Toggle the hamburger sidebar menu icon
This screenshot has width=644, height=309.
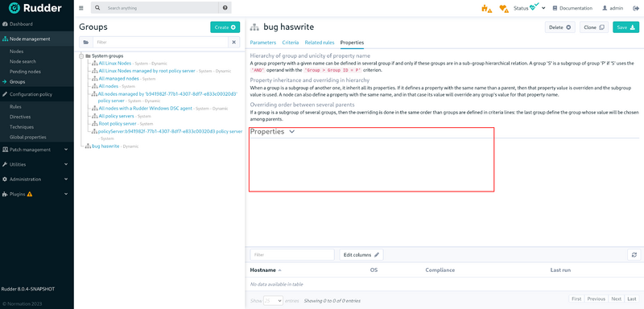click(81, 8)
